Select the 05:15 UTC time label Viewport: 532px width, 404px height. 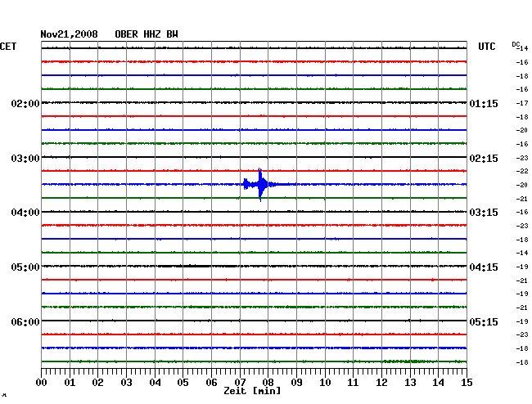tap(484, 321)
